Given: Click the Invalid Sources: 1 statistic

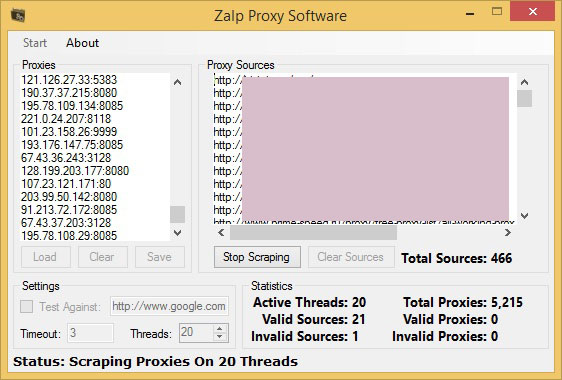Looking at the screenshot, I should (305, 336).
